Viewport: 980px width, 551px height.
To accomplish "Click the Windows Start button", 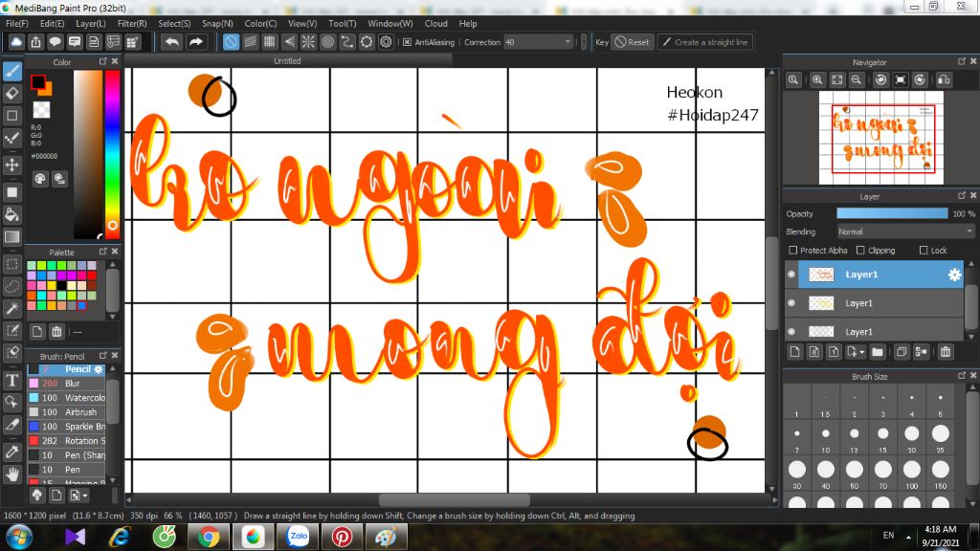I will point(19,537).
